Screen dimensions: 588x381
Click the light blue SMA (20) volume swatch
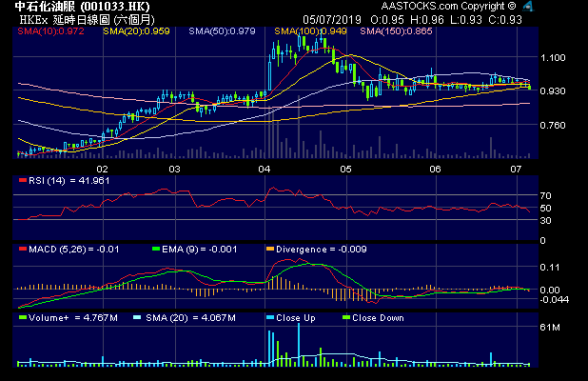click(x=137, y=317)
